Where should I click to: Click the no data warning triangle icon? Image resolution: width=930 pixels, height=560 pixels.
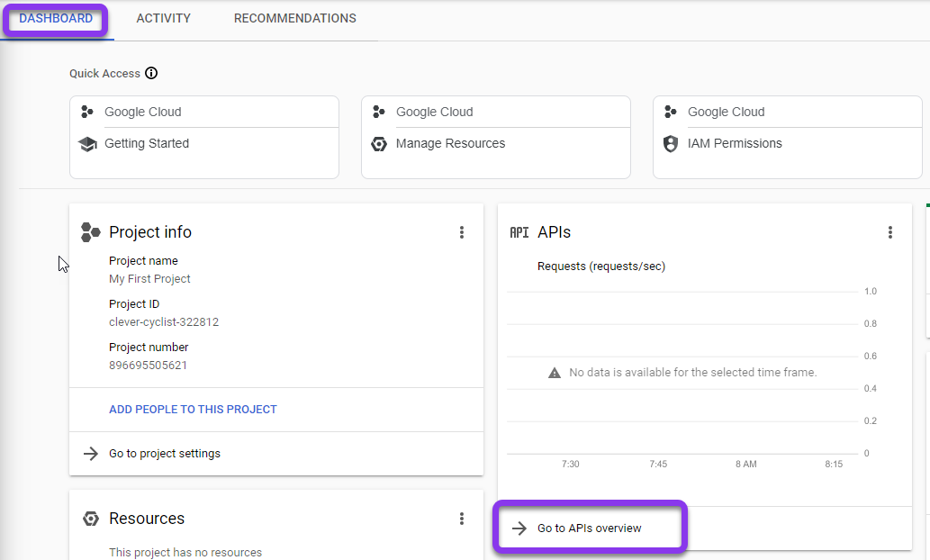click(x=555, y=373)
